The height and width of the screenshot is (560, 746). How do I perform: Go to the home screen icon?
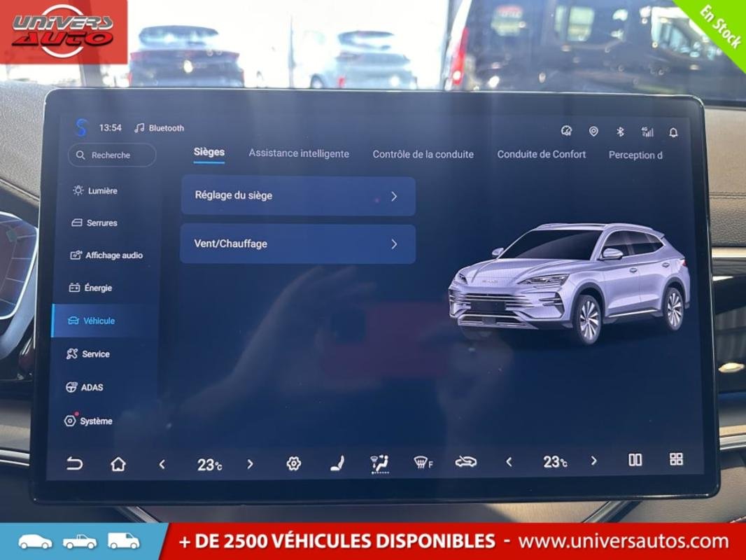coord(118,463)
